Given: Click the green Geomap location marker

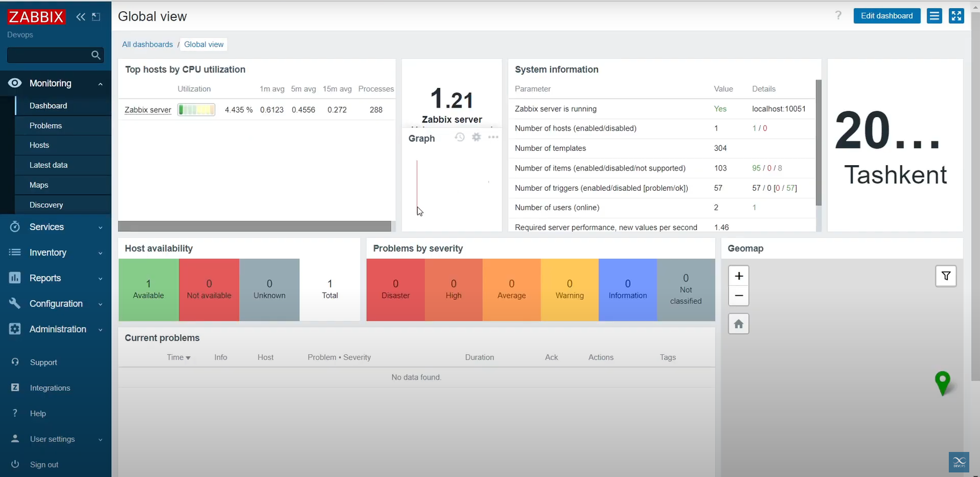Looking at the screenshot, I should click(943, 383).
